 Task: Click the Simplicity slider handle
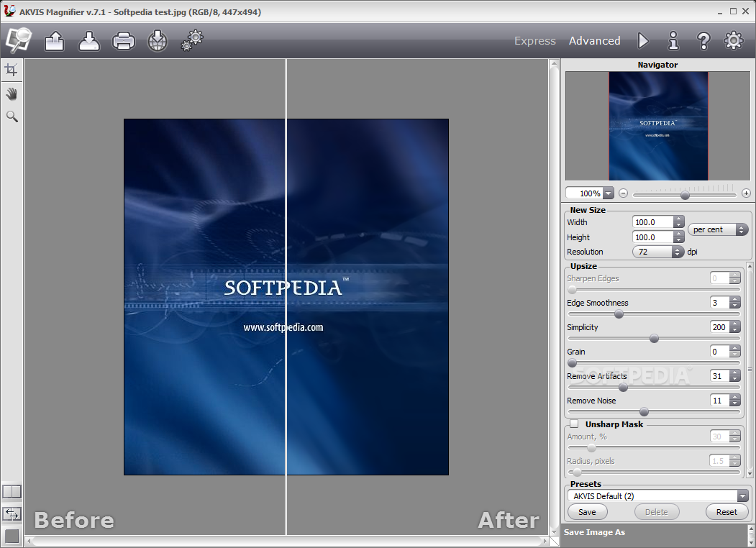pos(655,339)
